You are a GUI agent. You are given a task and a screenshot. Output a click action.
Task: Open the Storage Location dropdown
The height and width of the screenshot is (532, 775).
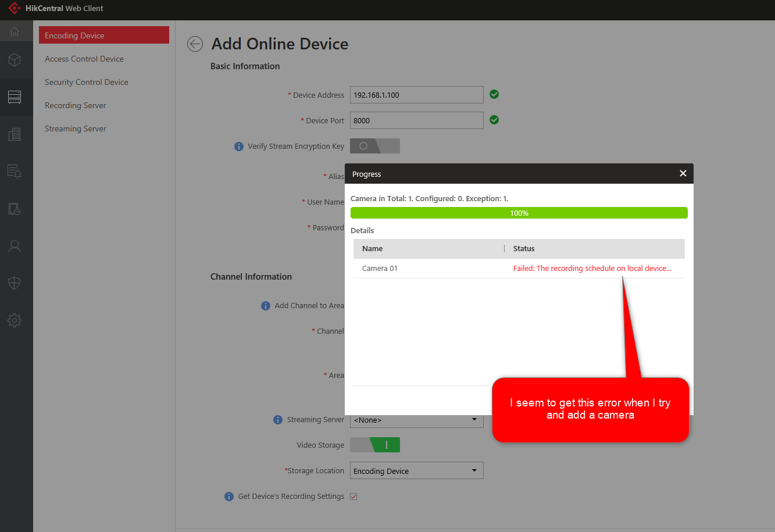click(416, 471)
